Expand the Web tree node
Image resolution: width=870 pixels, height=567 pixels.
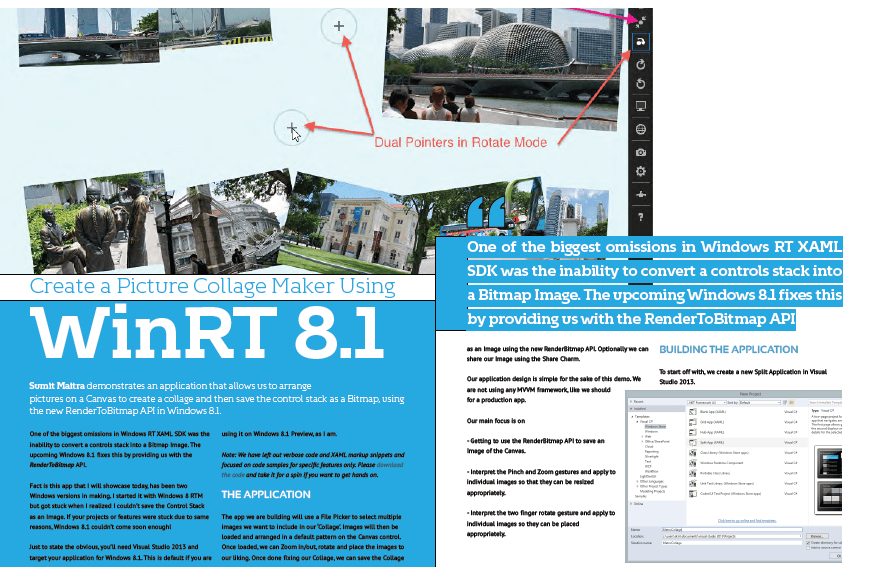(x=643, y=437)
